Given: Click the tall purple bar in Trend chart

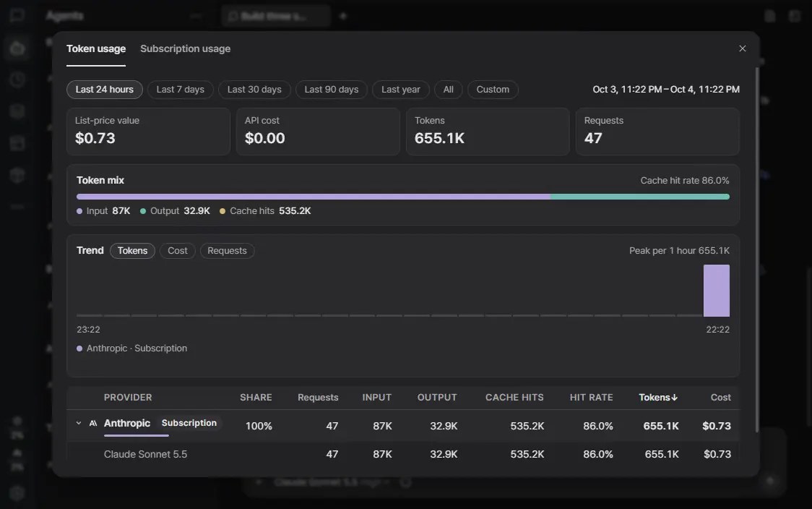Looking at the screenshot, I should tap(716, 290).
